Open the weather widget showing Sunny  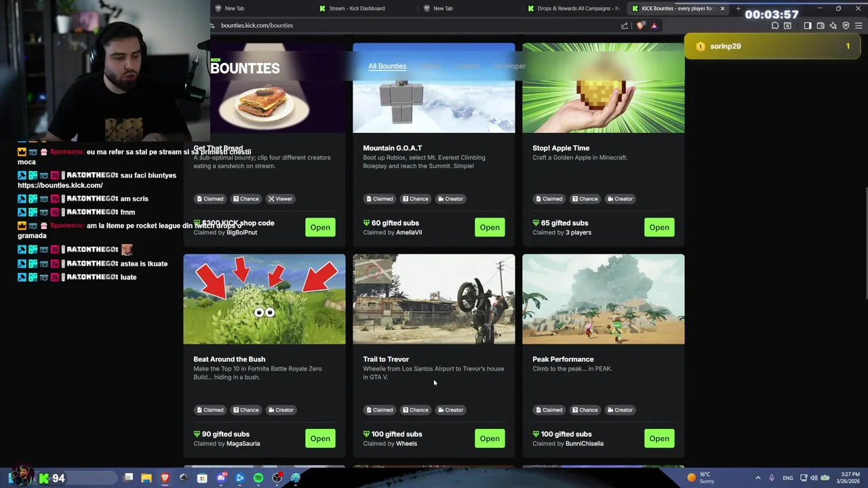[701, 478]
